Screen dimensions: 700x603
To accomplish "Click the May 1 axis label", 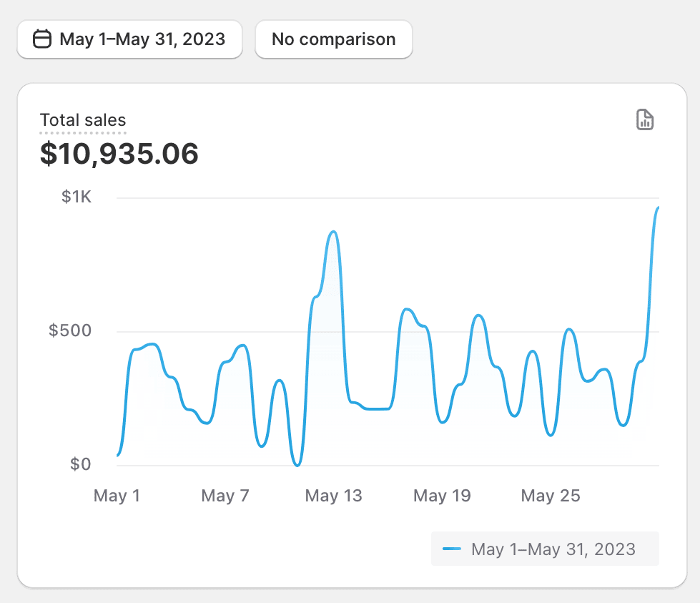I will point(117,496).
